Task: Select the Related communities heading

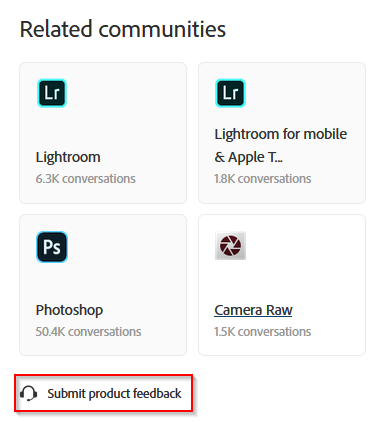Action: pyautogui.click(x=123, y=29)
